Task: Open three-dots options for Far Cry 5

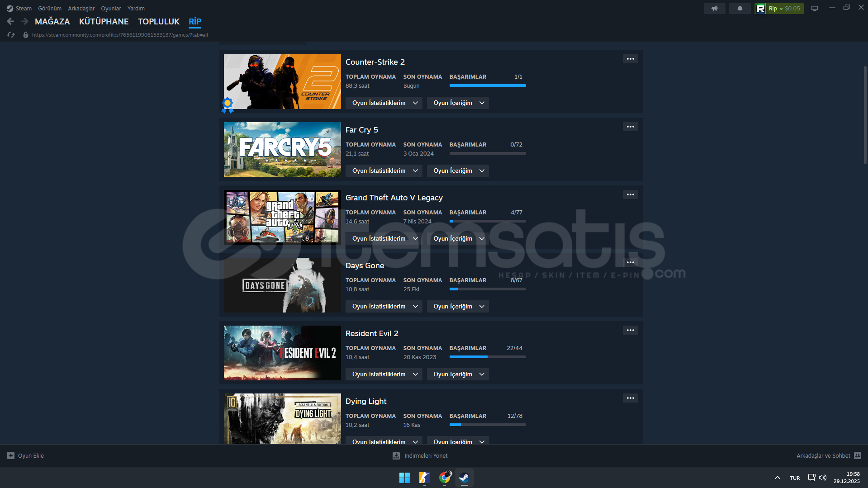Action: tap(630, 127)
